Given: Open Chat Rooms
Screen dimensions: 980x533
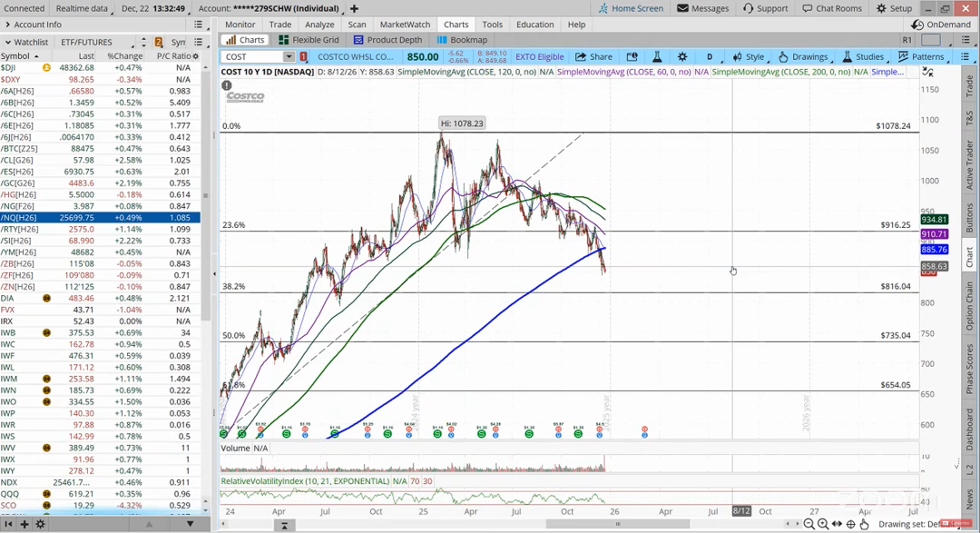Looking at the screenshot, I should [832, 8].
